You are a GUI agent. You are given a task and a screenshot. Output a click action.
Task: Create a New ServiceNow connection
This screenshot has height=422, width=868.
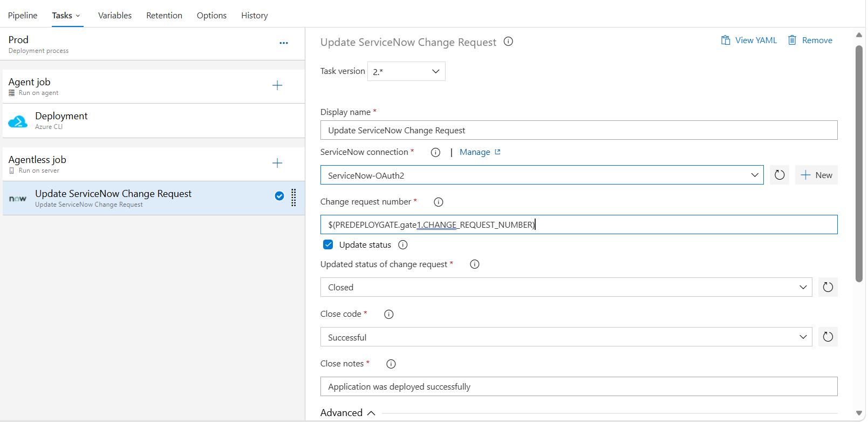coord(816,175)
